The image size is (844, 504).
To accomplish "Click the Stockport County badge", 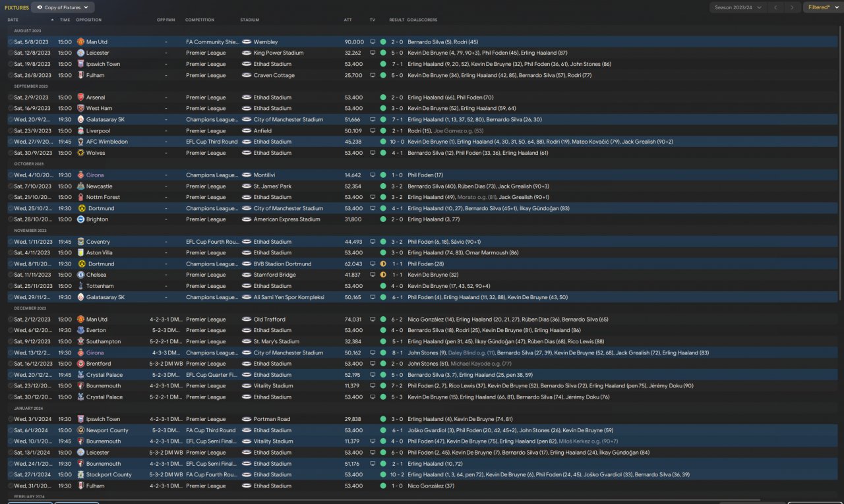I will 80,474.
